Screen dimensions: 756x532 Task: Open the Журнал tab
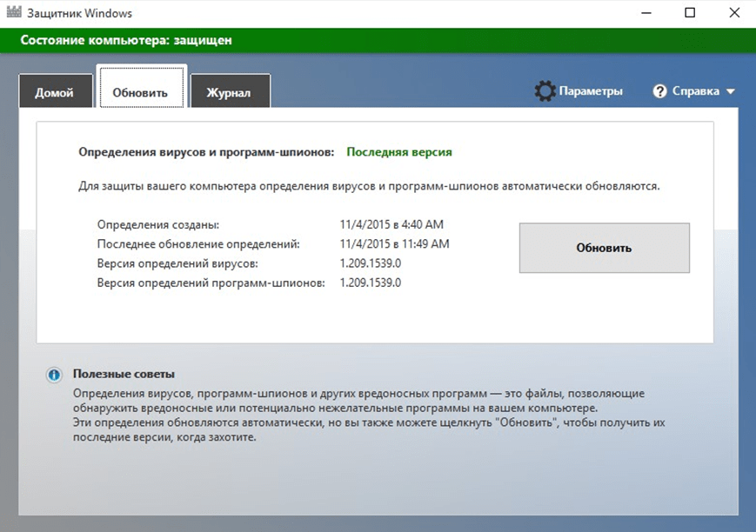pyautogui.click(x=230, y=93)
